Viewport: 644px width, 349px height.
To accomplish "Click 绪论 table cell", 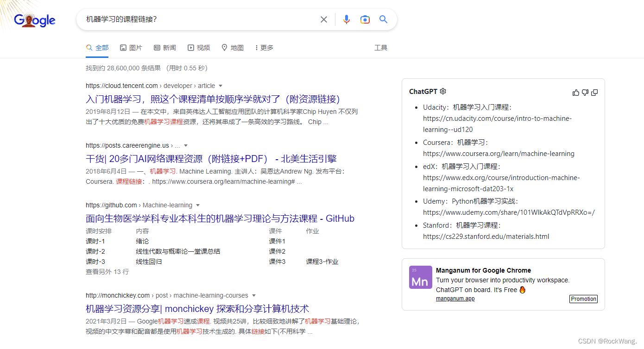I will pos(142,241).
